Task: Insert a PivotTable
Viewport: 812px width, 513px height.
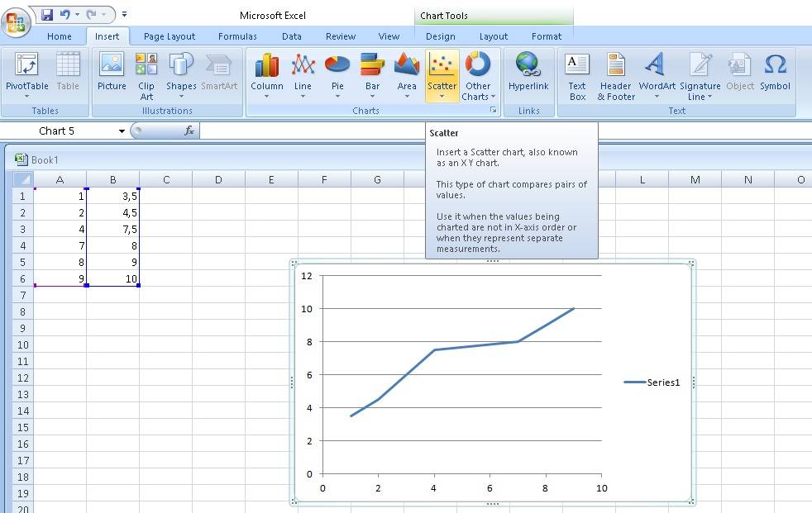Action: click(x=27, y=75)
